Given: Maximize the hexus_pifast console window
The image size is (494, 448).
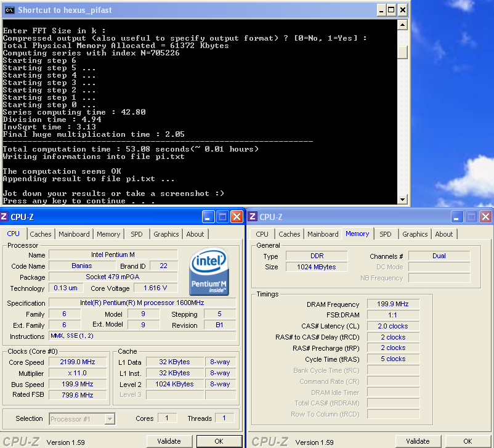Looking at the screenshot, I should tap(391, 10).
